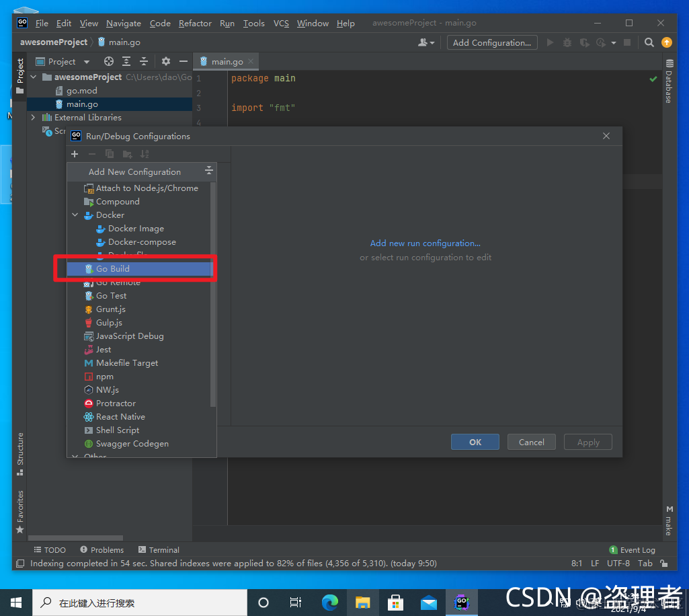The height and width of the screenshot is (616, 689).
Task: Click File Explorer in the taskbar
Action: tap(362, 603)
